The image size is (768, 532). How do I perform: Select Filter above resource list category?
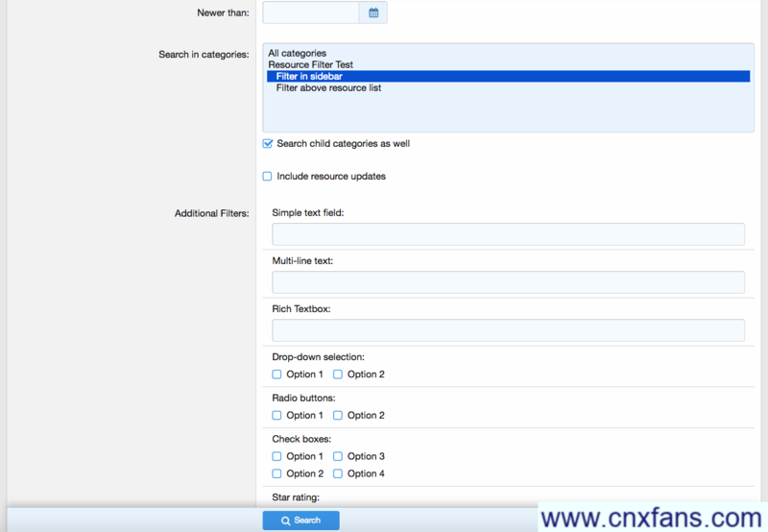pos(508,88)
